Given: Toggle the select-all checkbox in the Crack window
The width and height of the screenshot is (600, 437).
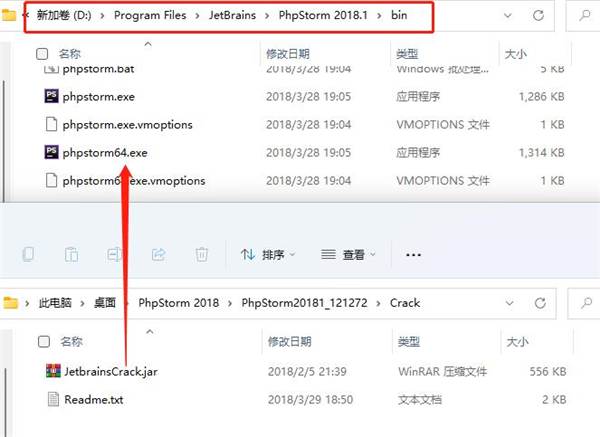Looking at the screenshot, I should (44, 341).
